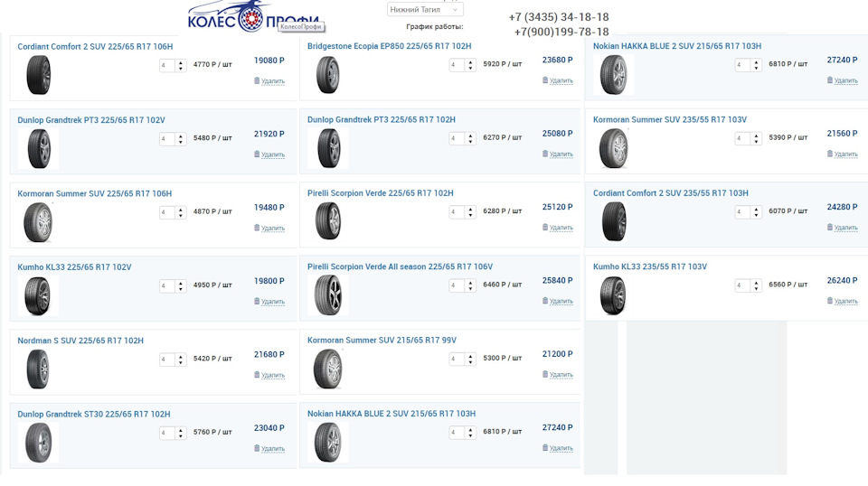
Task: Open Kormoran Summer SUV 215/65 R17 99V link
Action: 382,340
